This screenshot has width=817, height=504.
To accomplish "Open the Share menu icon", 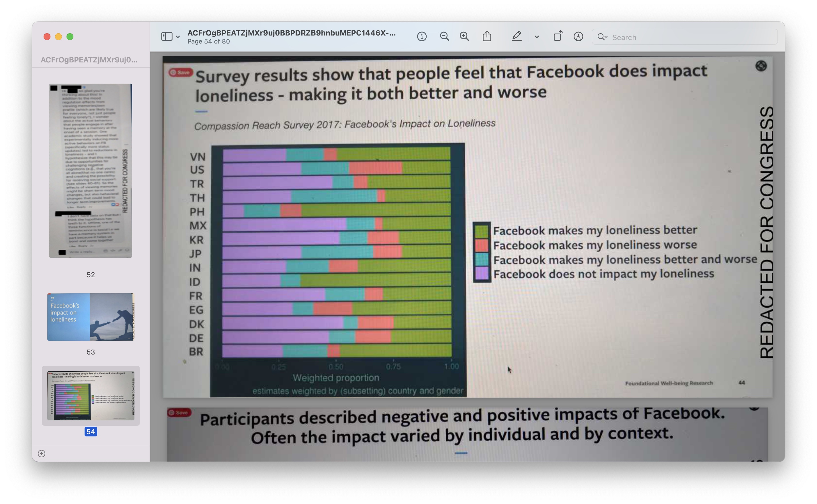I will 487,36.
